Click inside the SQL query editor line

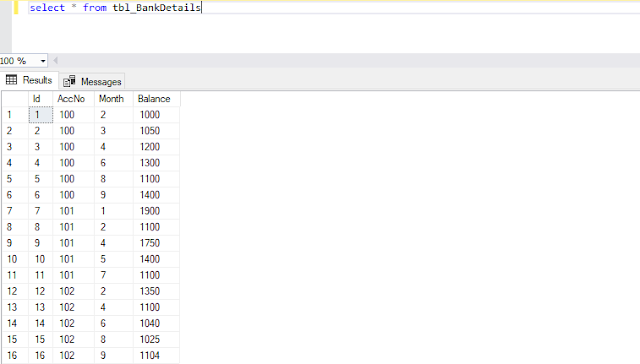pyautogui.click(x=334, y=8)
